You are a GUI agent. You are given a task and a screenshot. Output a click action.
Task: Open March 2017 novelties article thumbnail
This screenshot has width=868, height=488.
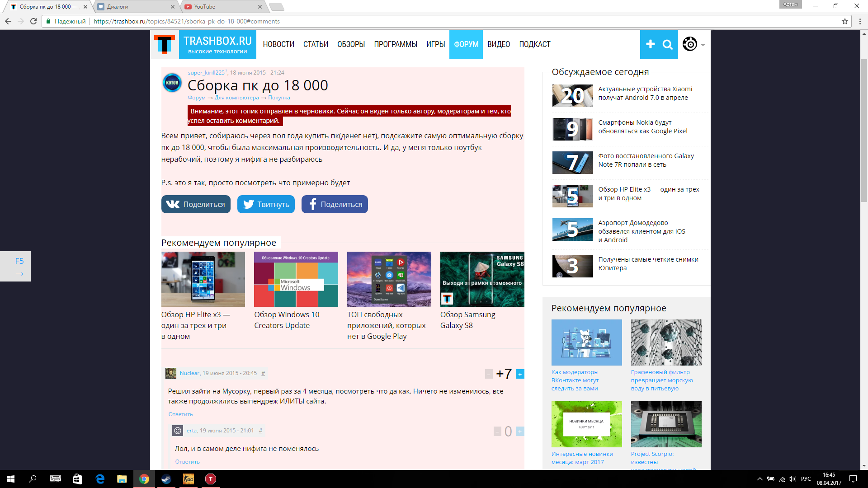(x=586, y=424)
